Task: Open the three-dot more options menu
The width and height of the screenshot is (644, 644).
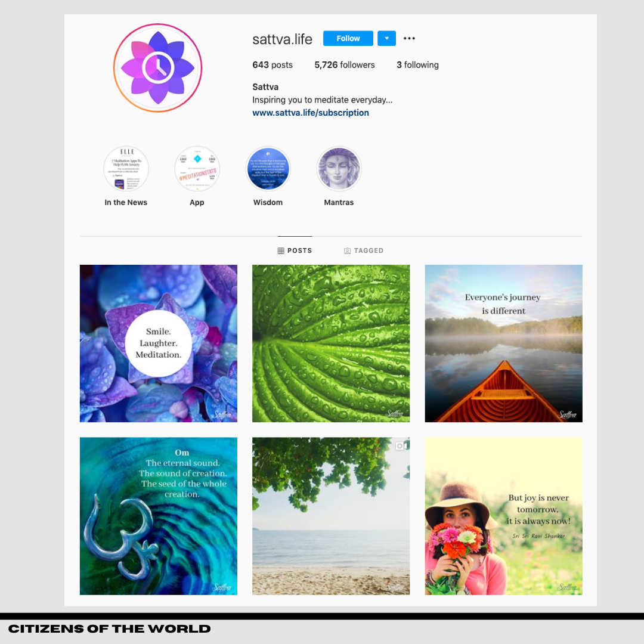Action: [x=409, y=38]
